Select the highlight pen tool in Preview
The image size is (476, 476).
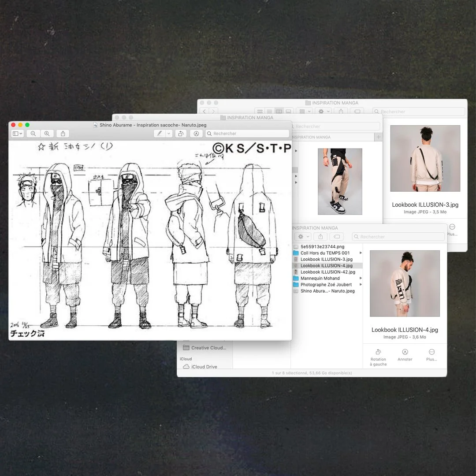click(x=160, y=134)
